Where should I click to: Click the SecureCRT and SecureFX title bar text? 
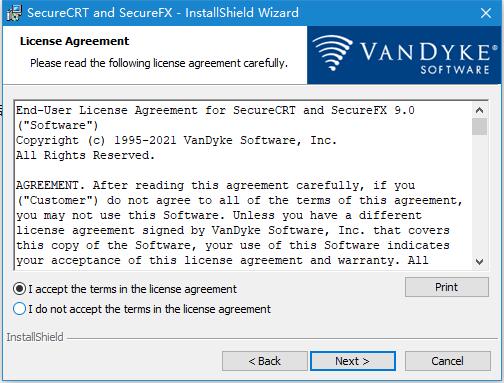click(163, 13)
